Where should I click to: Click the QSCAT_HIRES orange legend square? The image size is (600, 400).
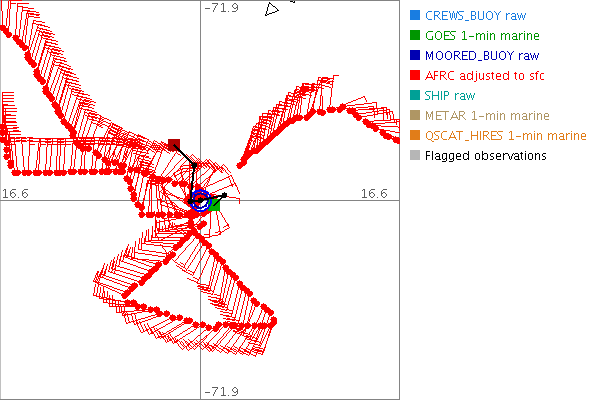415,136
